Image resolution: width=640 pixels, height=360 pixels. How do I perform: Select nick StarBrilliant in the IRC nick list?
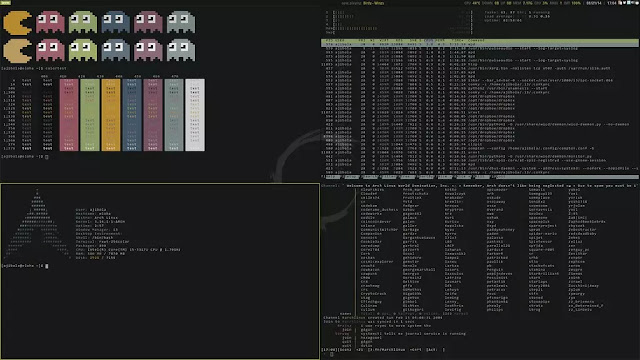point(544,273)
